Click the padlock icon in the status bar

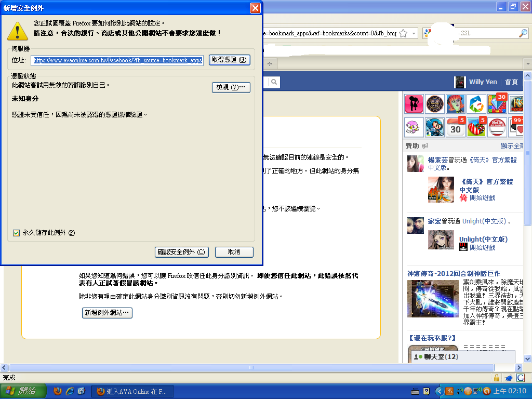(496, 378)
